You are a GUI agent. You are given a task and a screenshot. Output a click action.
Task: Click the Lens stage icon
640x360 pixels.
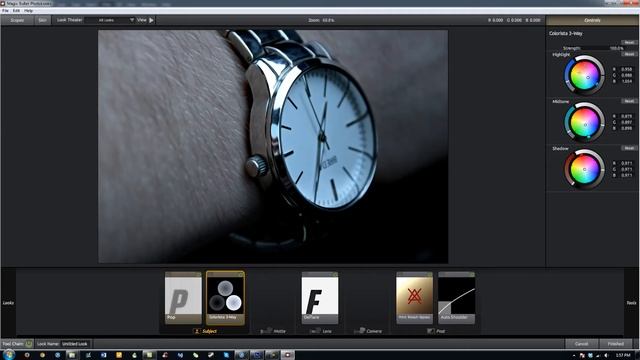click(x=315, y=331)
